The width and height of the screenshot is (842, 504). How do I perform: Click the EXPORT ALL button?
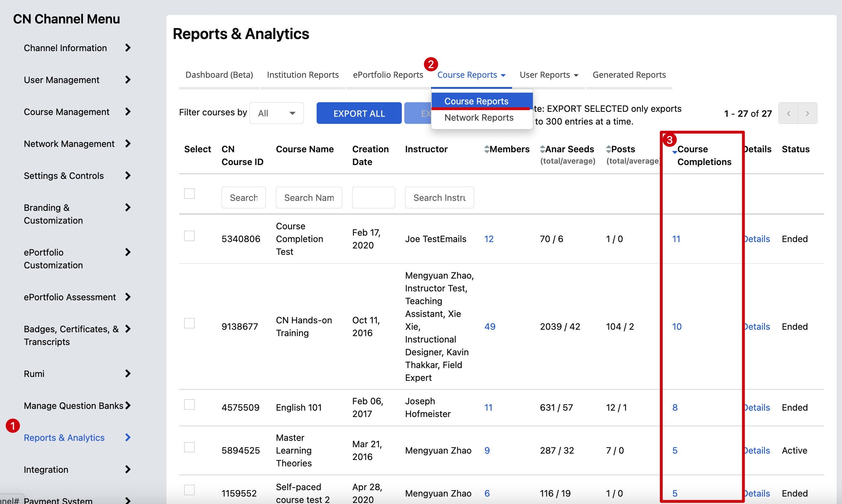(359, 113)
